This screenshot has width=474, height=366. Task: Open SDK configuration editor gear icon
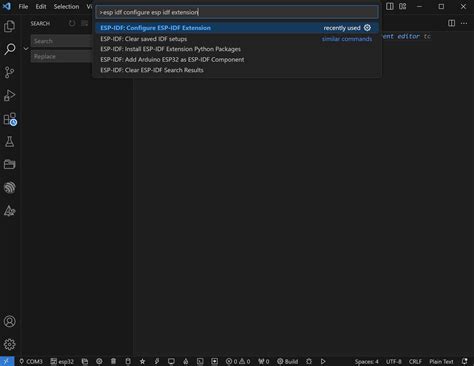point(99,361)
